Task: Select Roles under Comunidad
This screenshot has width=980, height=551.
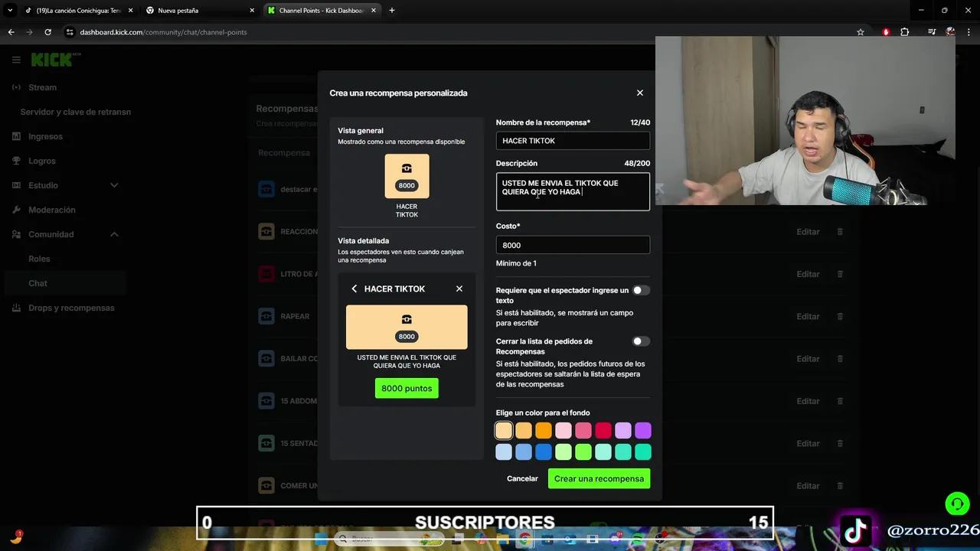Action: (x=39, y=259)
